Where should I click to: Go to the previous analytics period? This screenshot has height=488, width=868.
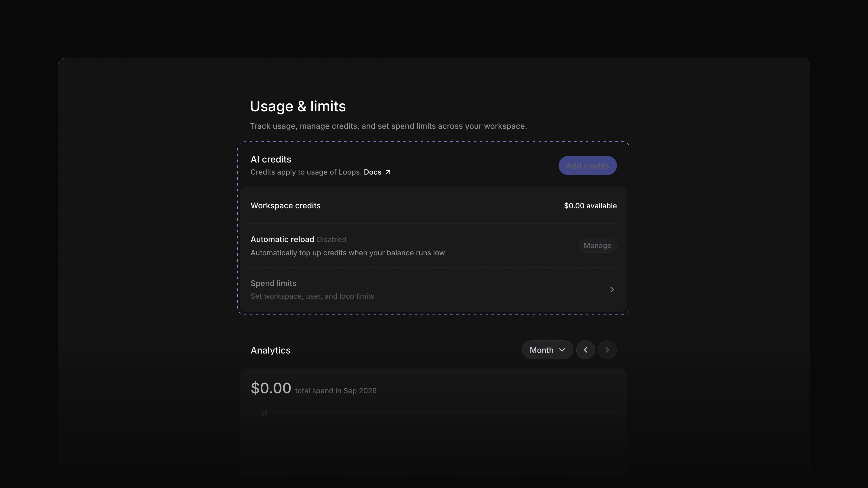click(585, 350)
